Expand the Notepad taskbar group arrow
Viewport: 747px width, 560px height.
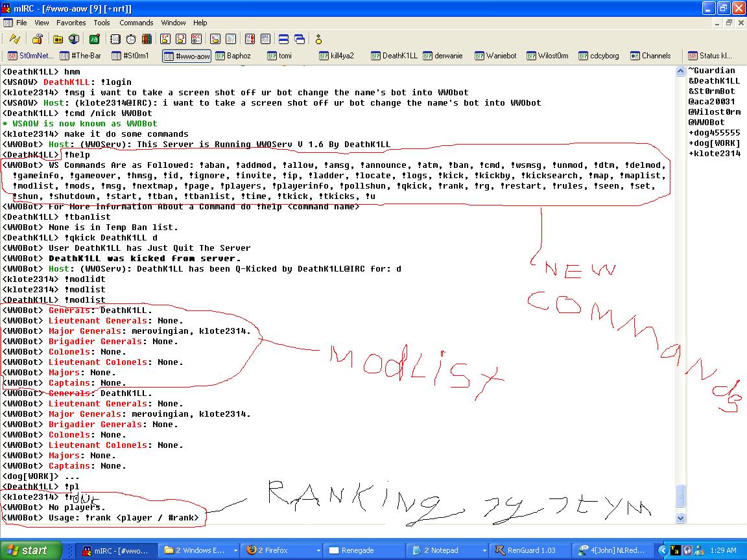[x=481, y=550]
